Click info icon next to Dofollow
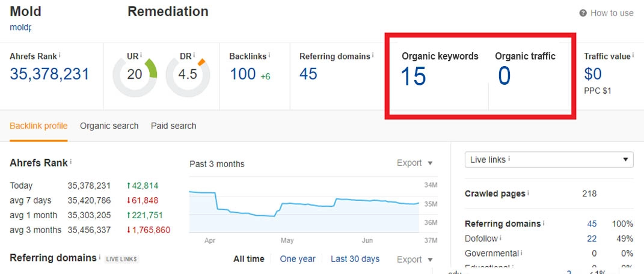The image size is (644, 274). coord(500,239)
